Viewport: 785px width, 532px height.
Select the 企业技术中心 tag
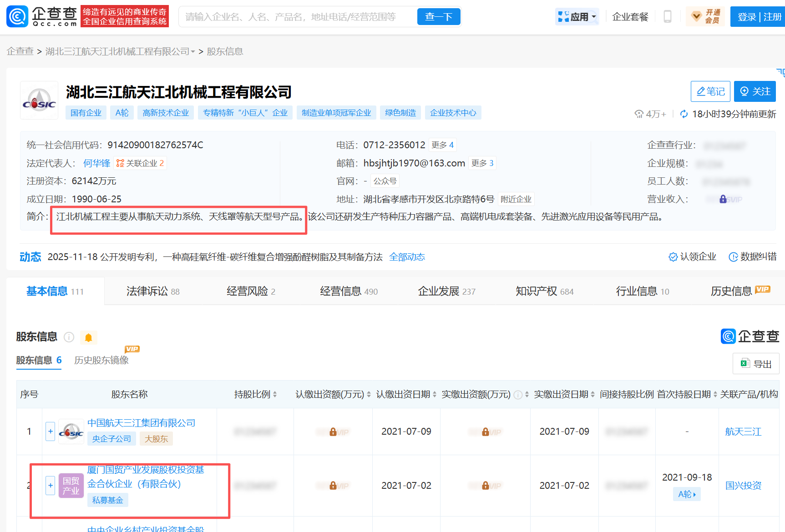pos(453,113)
